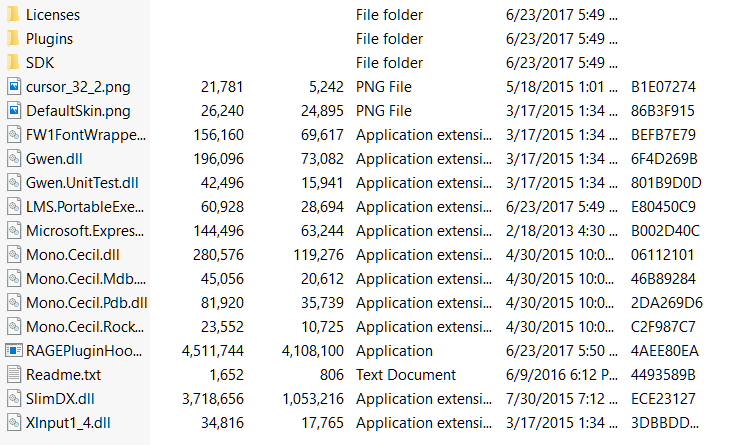
Task: Select the Plugins folder icon
Action: click(14, 38)
